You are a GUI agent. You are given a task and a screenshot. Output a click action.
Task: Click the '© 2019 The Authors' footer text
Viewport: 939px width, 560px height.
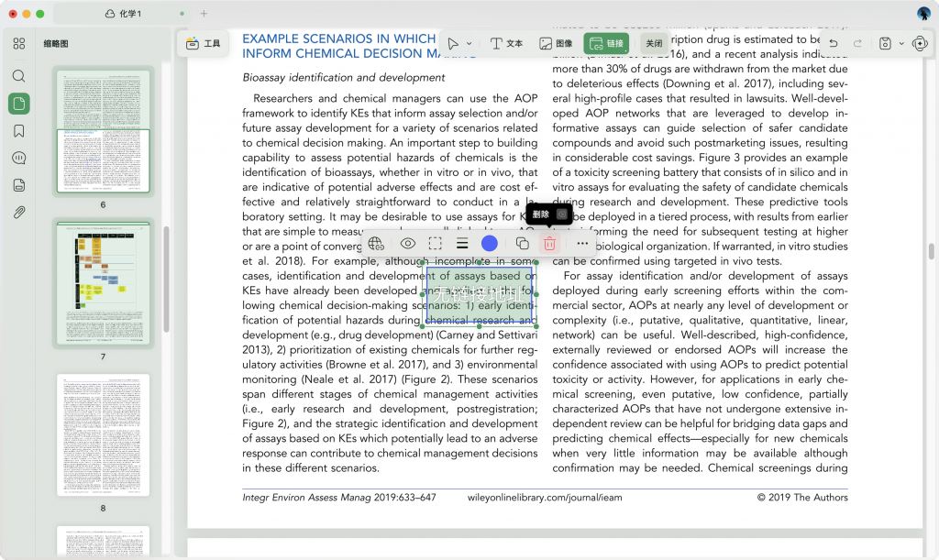click(x=802, y=497)
